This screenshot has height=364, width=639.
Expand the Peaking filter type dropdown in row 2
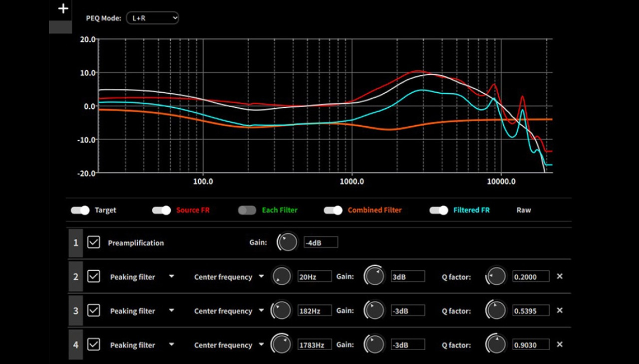(171, 276)
